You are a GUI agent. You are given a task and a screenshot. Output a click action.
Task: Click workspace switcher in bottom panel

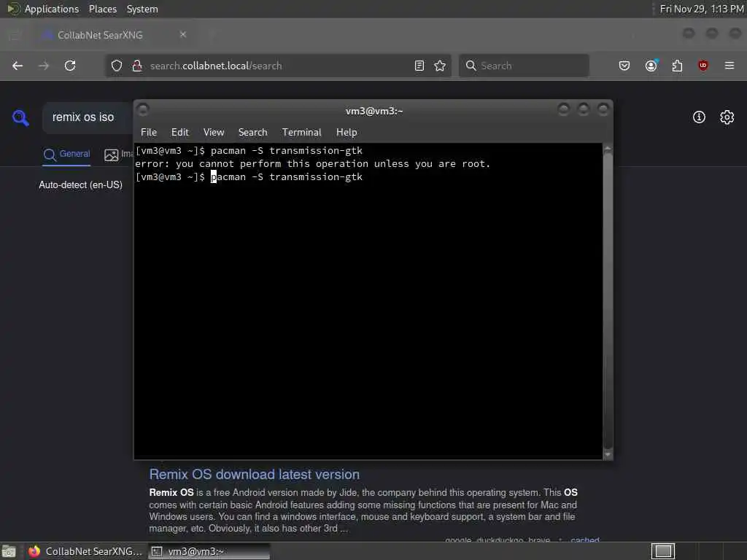coord(662,551)
